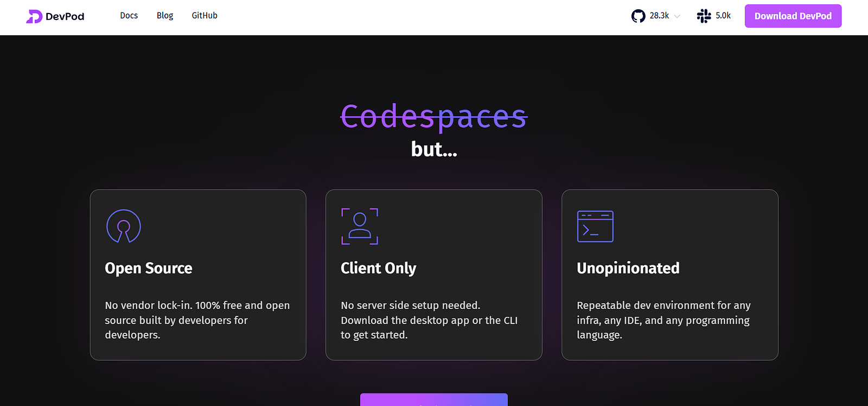Click the DevPod logo in the header
This screenshot has width=868, height=406.
point(55,16)
